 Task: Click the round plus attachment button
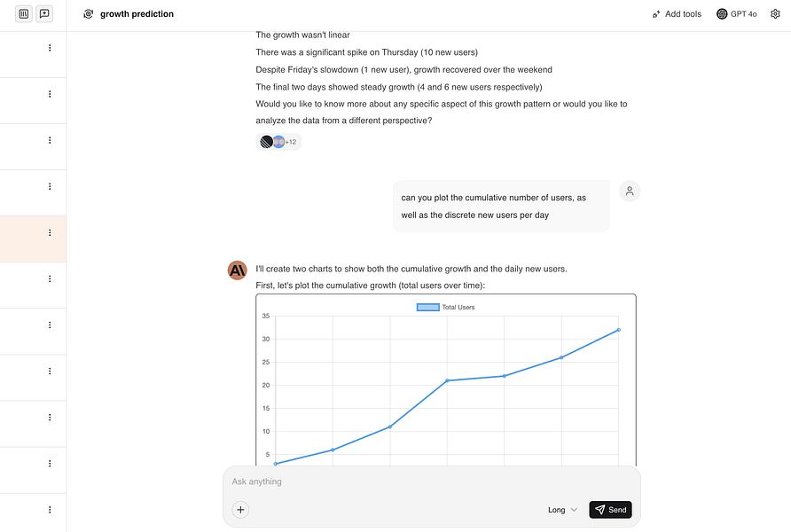point(240,510)
